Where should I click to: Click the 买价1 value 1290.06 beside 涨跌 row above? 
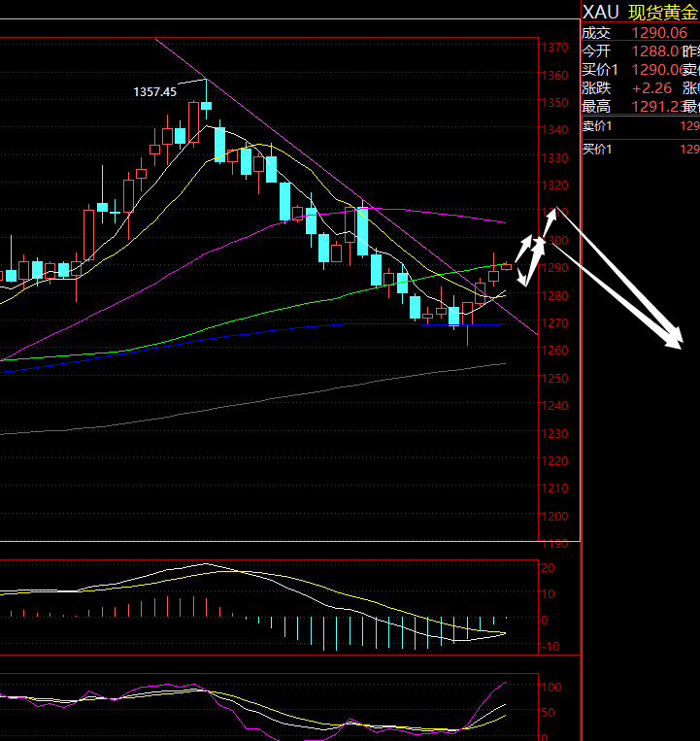657,70
